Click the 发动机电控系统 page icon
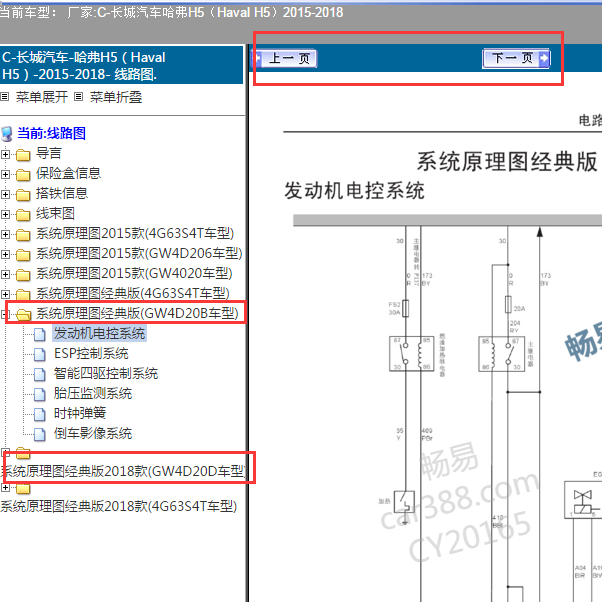The height and width of the screenshot is (602, 602). click(40, 334)
